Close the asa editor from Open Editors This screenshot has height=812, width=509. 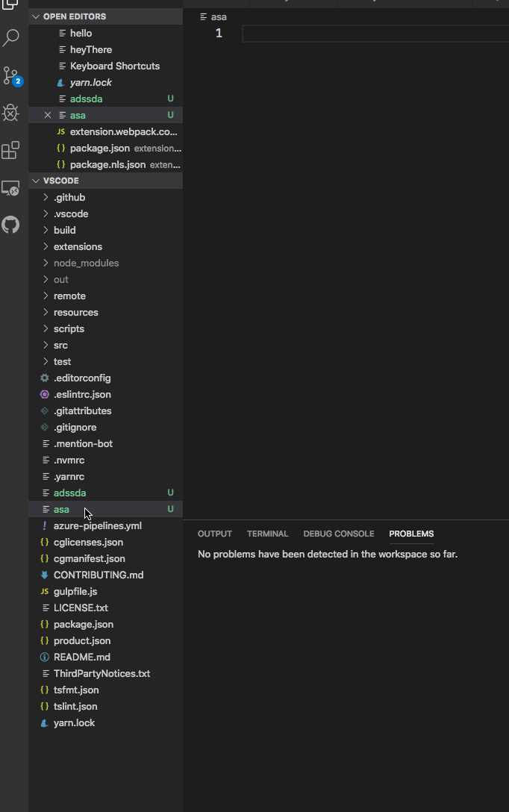48,115
